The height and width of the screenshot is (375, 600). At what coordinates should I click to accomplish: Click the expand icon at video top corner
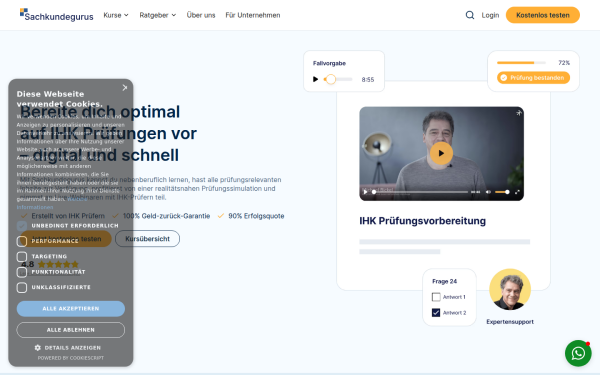point(518,113)
